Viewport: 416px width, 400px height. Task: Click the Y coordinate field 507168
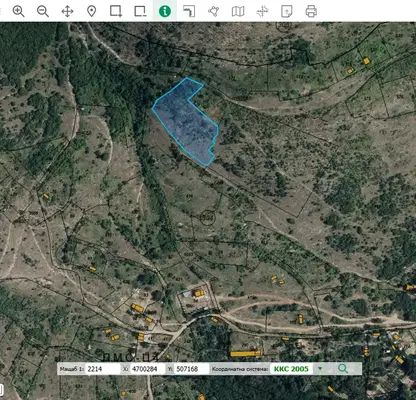coord(191,369)
